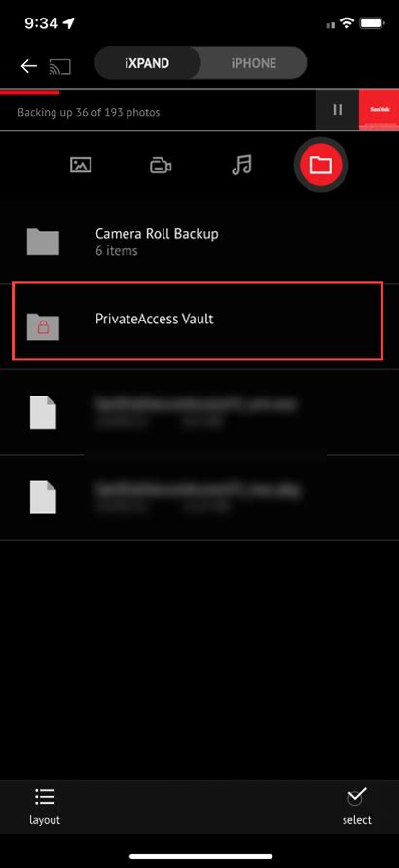Select the red files folder icon
399x868 pixels.
[321, 165]
